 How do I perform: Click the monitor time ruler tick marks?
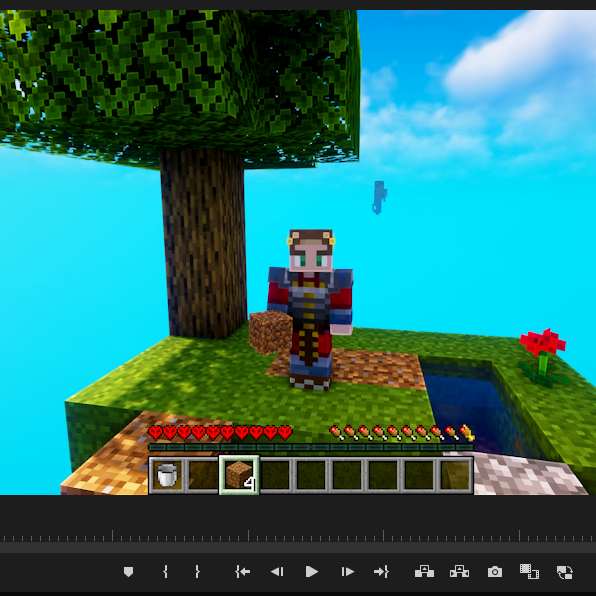click(x=298, y=536)
